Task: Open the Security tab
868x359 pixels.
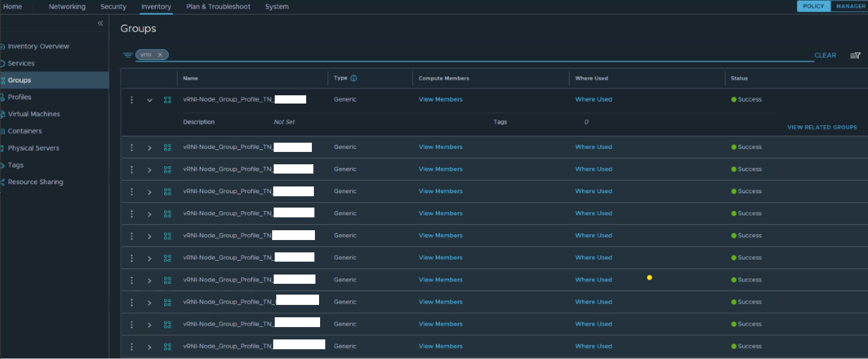Action: [x=113, y=7]
